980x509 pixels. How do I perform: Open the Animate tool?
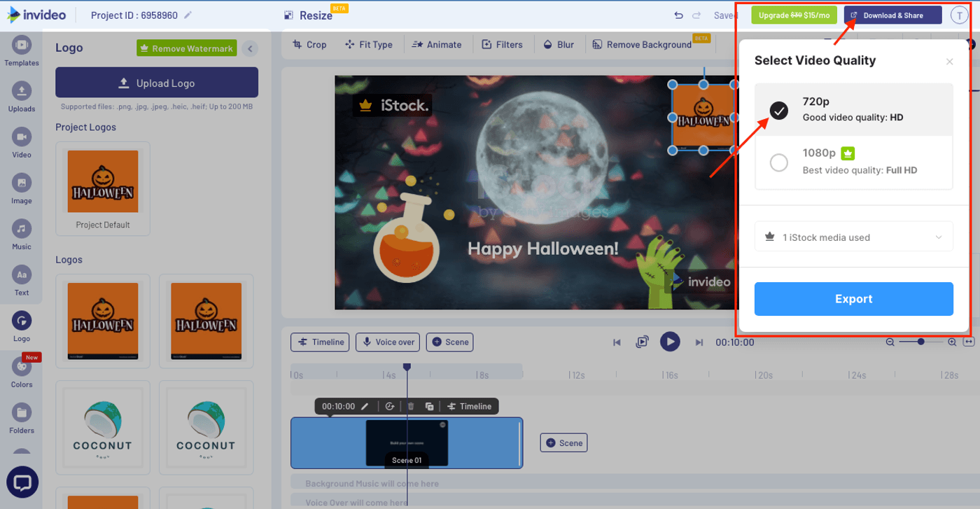[x=437, y=44]
